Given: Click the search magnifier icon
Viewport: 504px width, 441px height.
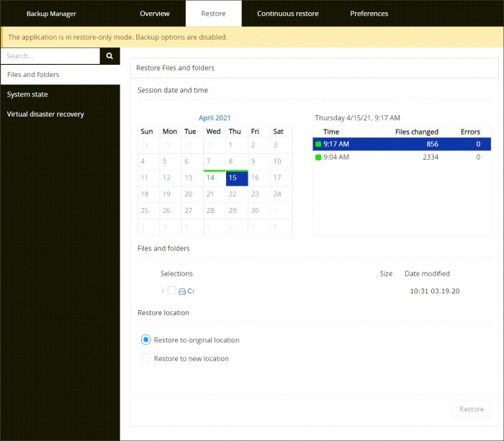Looking at the screenshot, I should point(109,55).
